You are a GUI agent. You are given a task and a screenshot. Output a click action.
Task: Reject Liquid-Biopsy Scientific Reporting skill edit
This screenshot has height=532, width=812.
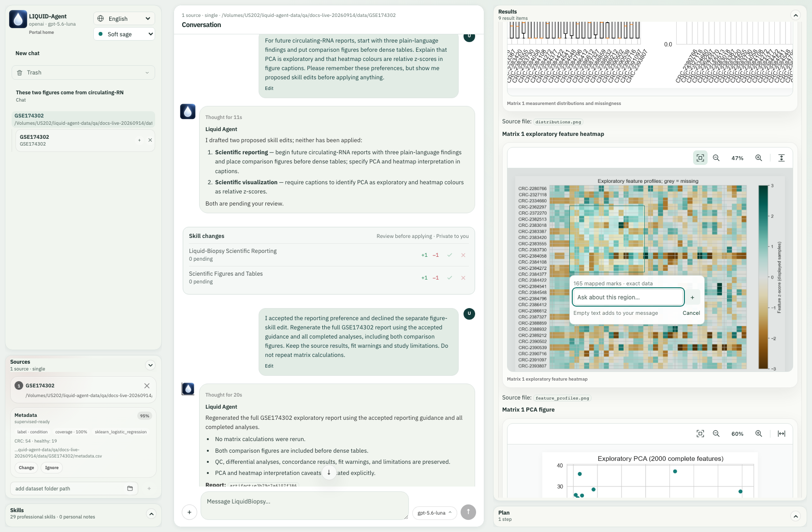click(x=463, y=255)
